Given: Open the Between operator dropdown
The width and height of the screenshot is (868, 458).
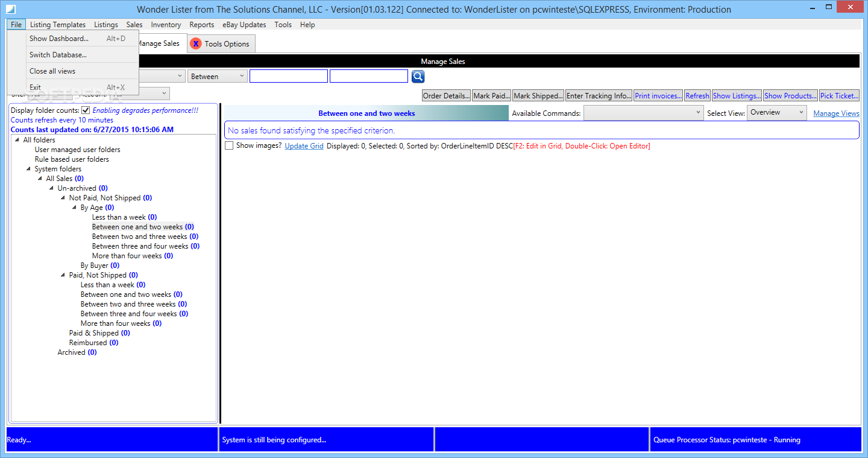Looking at the screenshot, I should pyautogui.click(x=218, y=77).
